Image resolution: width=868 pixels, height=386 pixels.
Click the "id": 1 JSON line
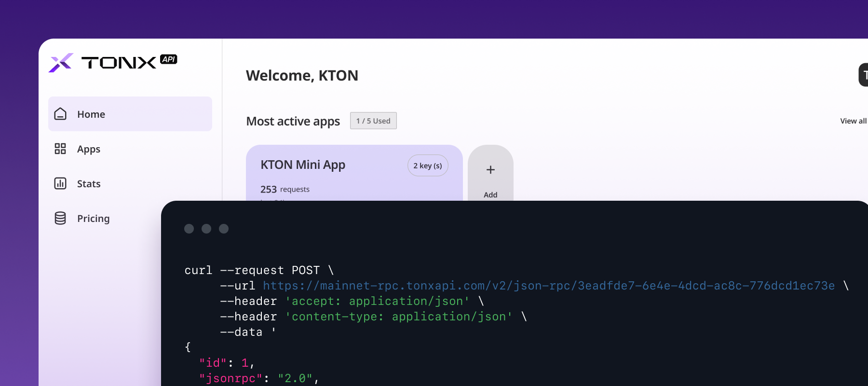[227, 363]
